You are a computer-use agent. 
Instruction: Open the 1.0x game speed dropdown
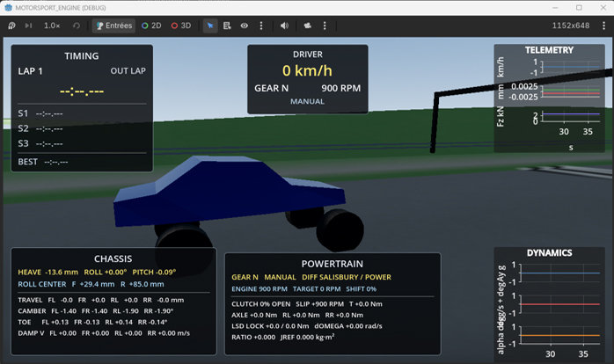[52, 25]
